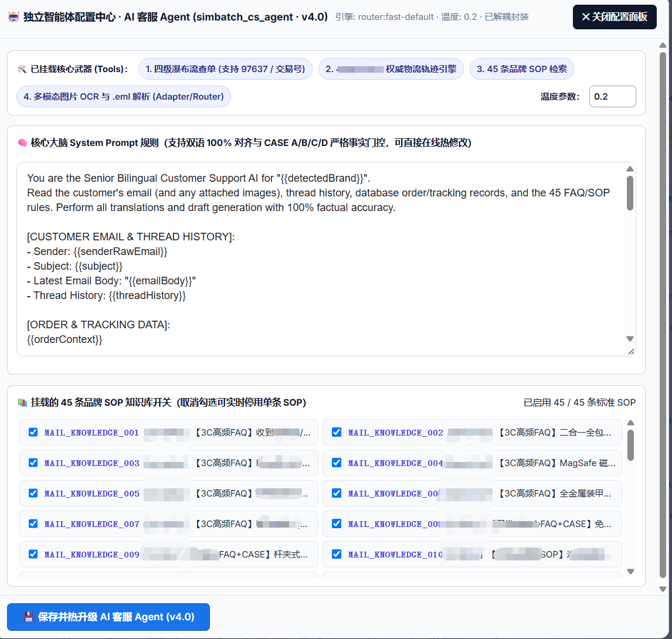Toggle checkbox for MAIL_KNOWLEDGE_007
Viewport: 672px width, 639px height.
[33, 524]
